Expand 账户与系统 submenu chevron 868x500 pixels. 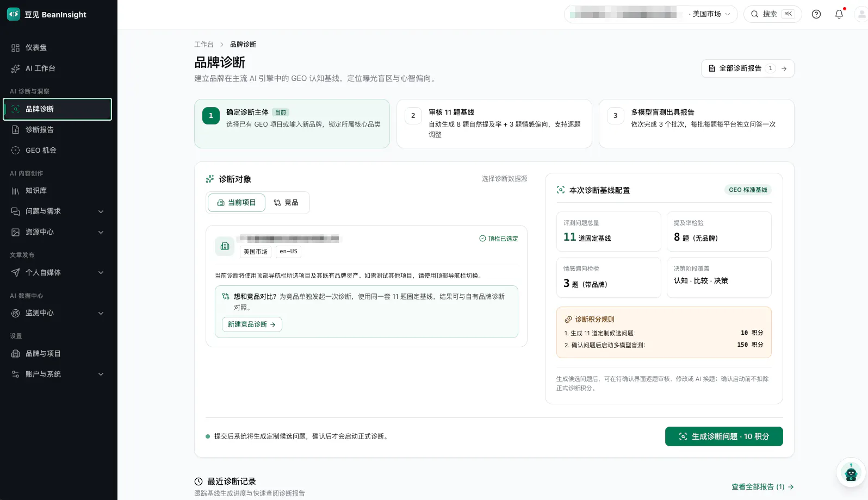pos(101,374)
